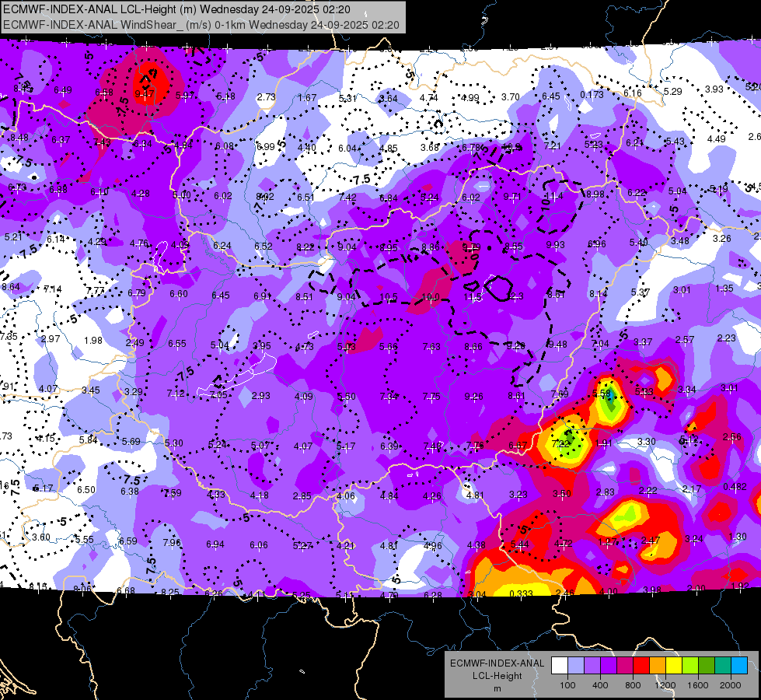The image size is (761, 700).
Task: Click the legend tick label 2000
Action: pos(731,685)
